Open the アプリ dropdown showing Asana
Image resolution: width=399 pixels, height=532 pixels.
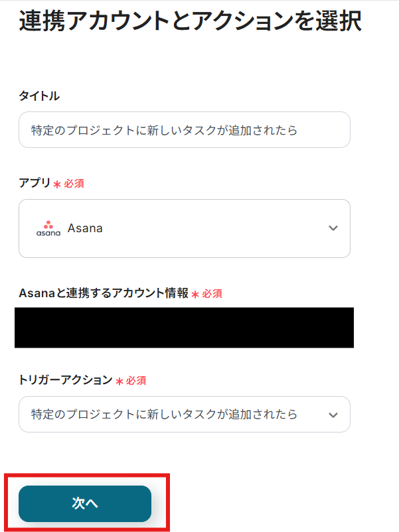(x=185, y=229)
